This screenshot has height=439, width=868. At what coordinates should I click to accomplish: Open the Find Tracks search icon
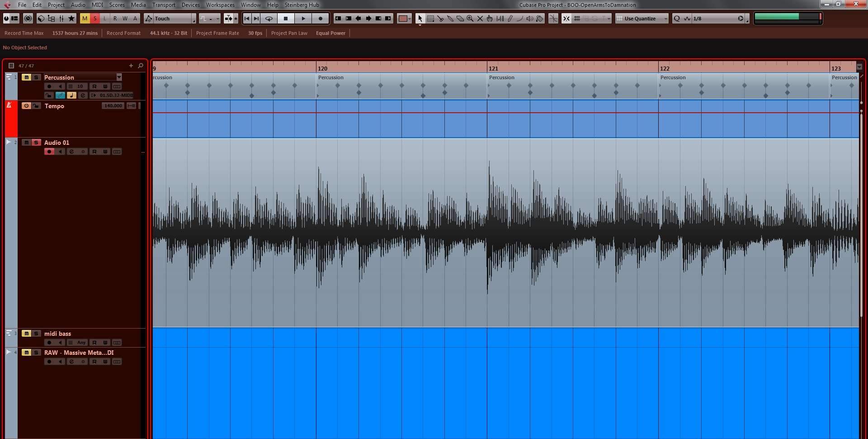[141, 66]
